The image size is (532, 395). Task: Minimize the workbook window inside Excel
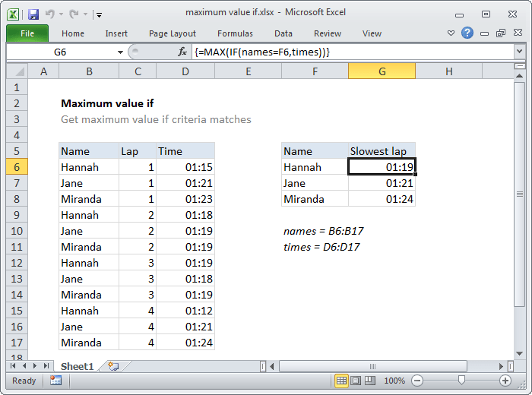(485, 33)
